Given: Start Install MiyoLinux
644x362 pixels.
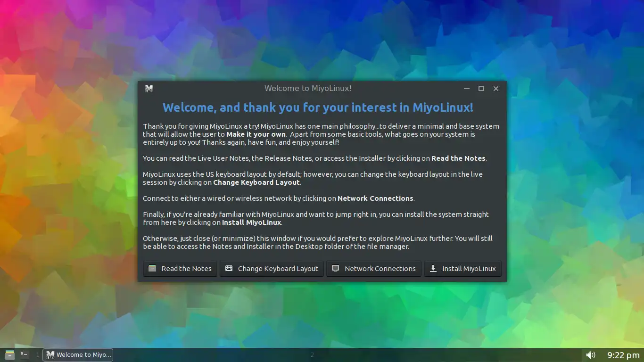Looking at the screenshot, I should pos(463,269).
